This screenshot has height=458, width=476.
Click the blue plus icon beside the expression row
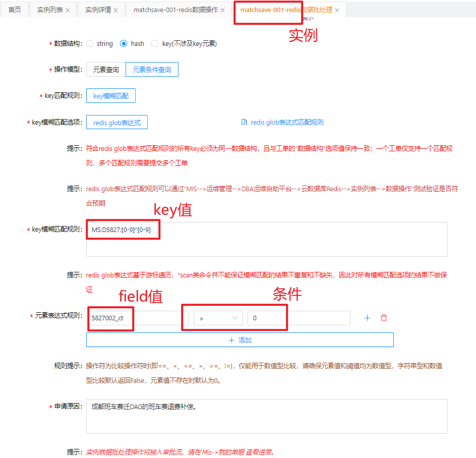[x=367, y=318]
